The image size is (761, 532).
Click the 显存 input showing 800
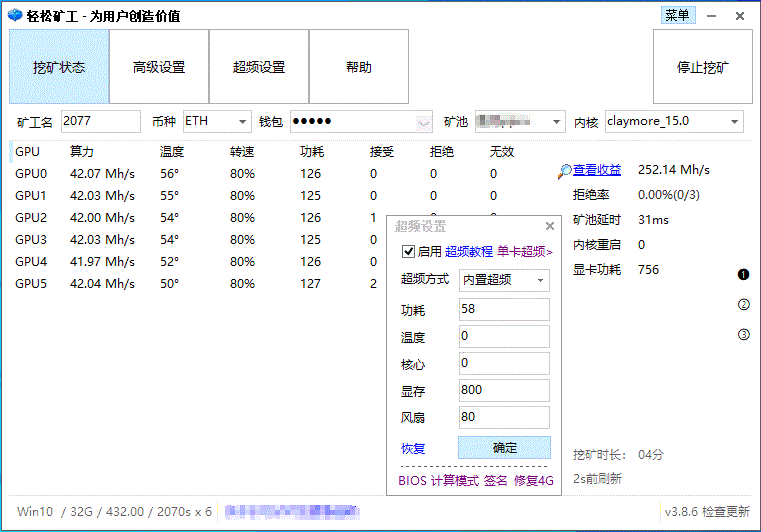point(504,390)
